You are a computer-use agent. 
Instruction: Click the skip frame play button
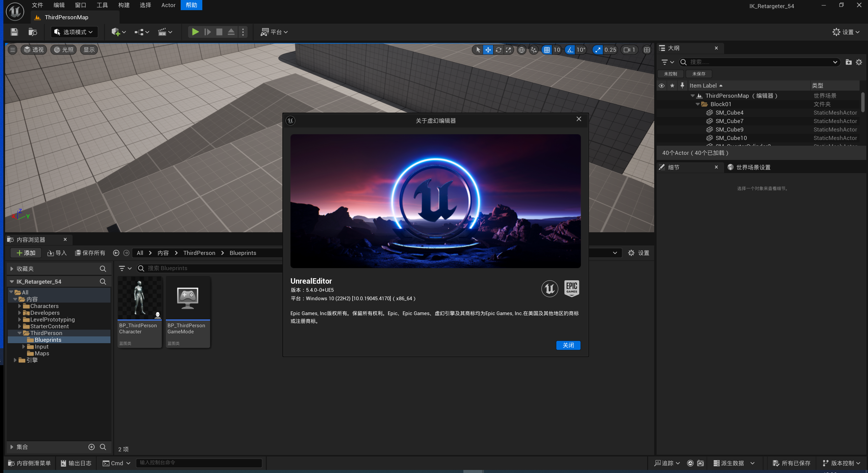click(207, 32)
